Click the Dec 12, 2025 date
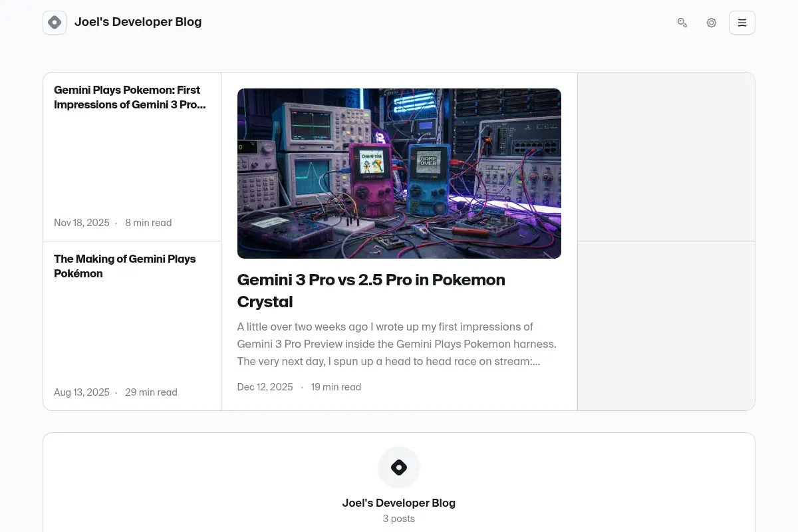This screenshot has width=798, height=532. click(265, 387)
